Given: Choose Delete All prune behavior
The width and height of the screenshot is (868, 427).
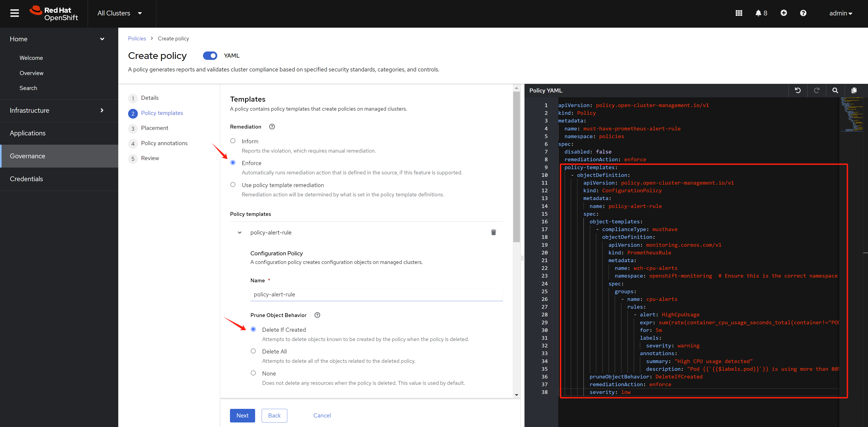Looking at the screenshot, I should click(x=253, y=351).
